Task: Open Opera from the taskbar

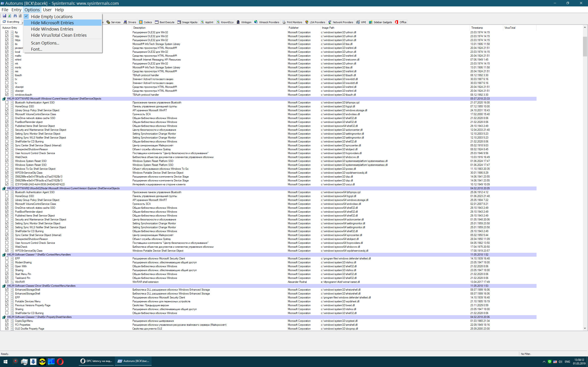Action: tap(60, 362)
